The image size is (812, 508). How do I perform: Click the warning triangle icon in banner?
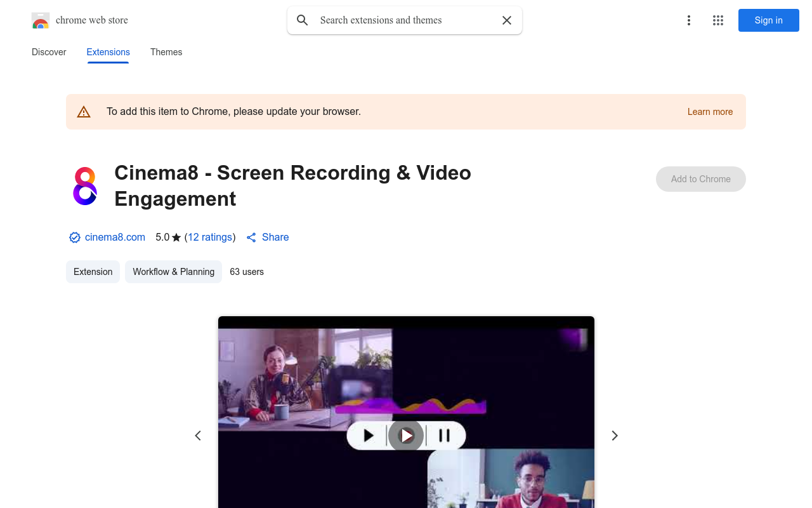pyautogui.click(x=84, y=112)
